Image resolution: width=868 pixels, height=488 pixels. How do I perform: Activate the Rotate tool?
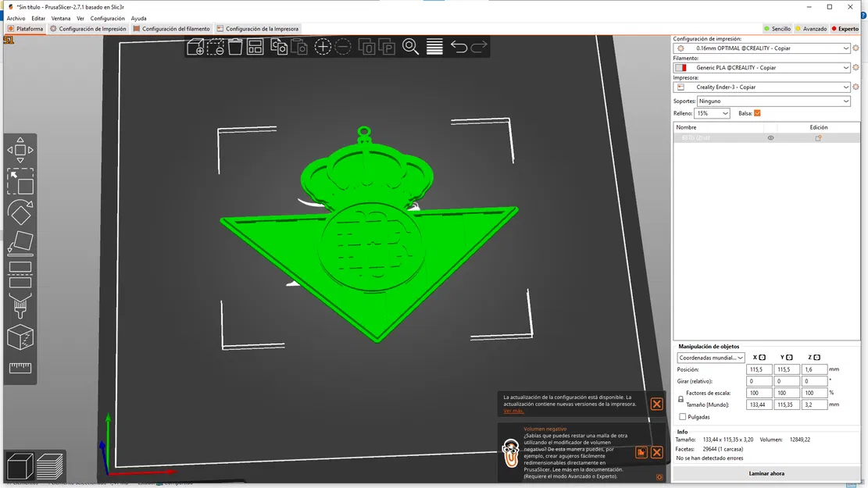(x=20, y=212)
